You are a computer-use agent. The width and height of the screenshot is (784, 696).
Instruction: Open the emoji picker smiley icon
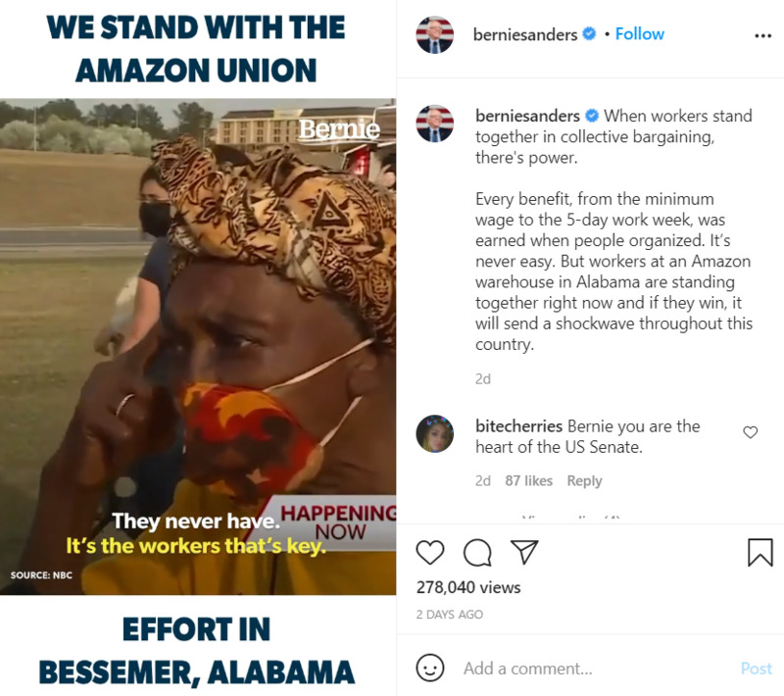(x=430, y=668)
